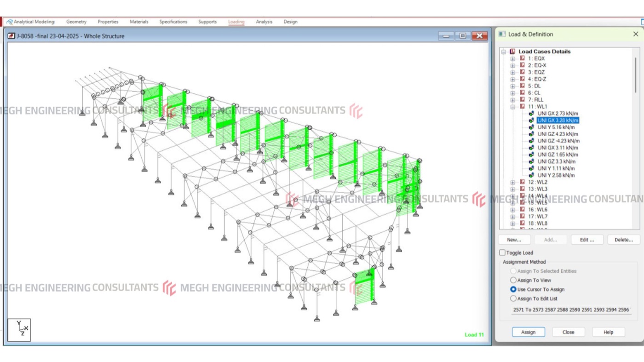Open the Properties tab

click(x=108, y=22)
